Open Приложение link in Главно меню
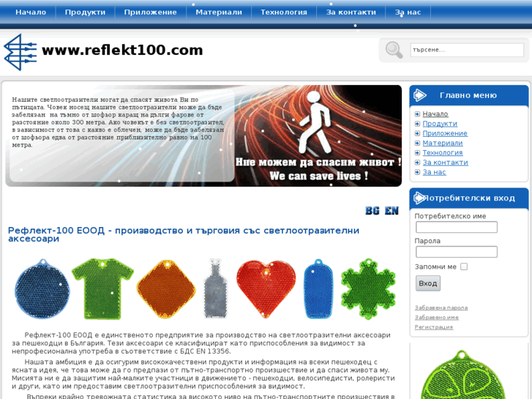 click(x=445, y=133)
